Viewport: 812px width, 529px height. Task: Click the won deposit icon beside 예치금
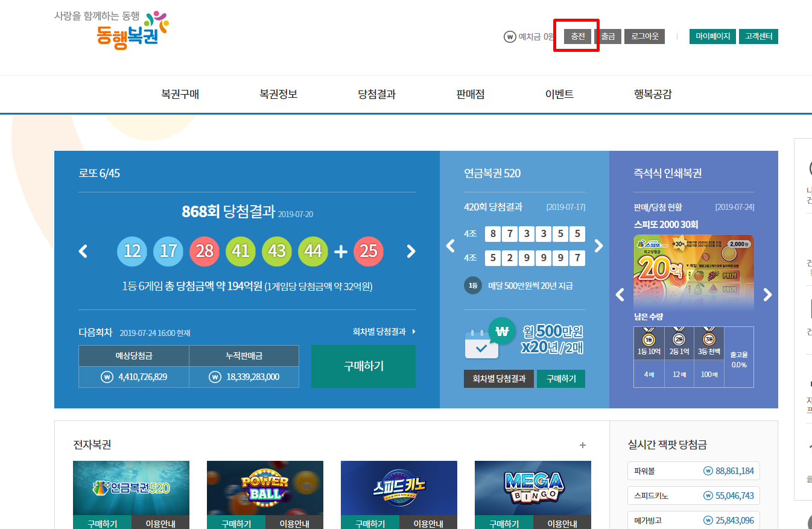click(x=510, y=37)
